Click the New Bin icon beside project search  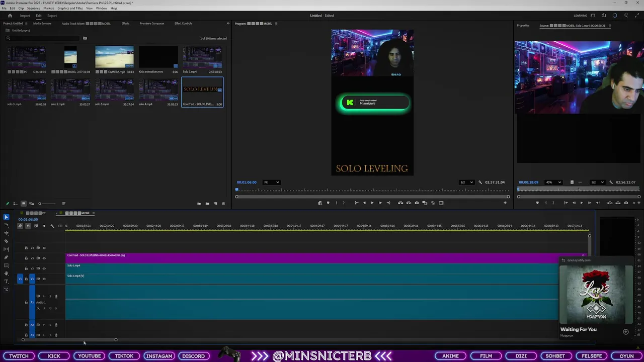pos(85,38)
